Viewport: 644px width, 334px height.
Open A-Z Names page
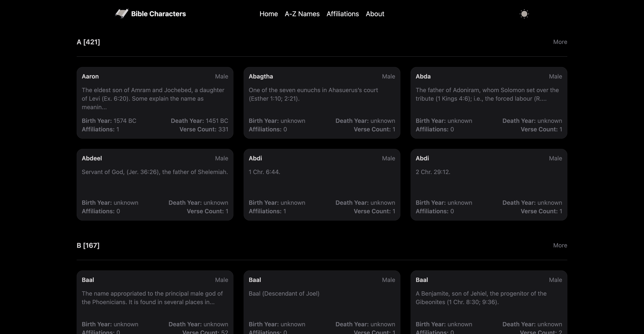tap(302, 14)
